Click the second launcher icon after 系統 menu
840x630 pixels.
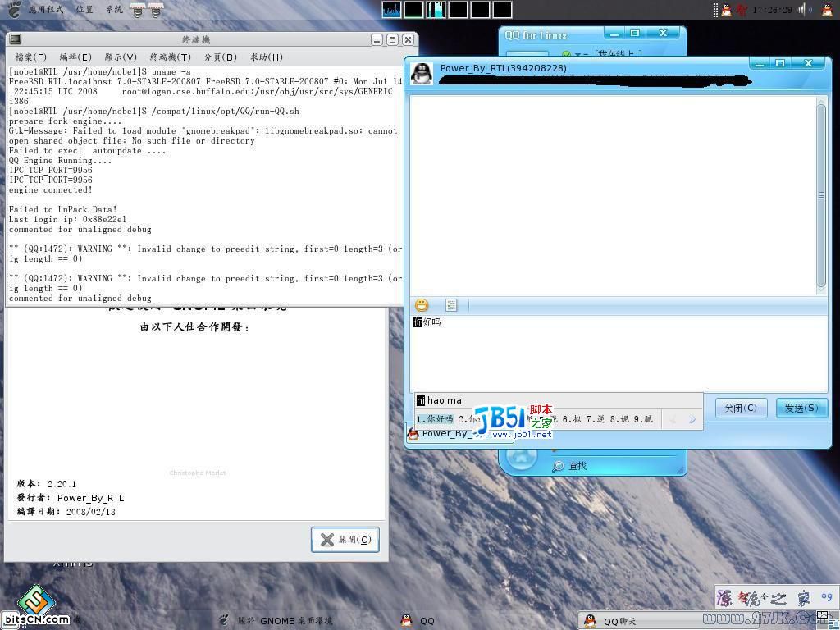(x=155, y=10)
